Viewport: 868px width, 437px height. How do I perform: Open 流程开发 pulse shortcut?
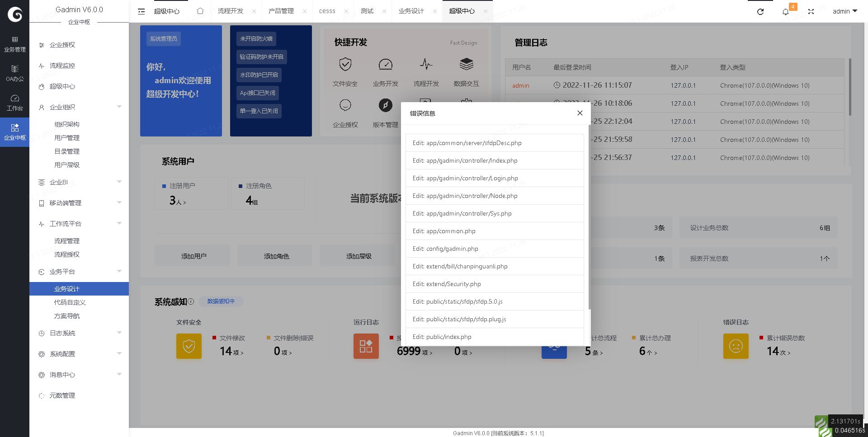[426, 64]
